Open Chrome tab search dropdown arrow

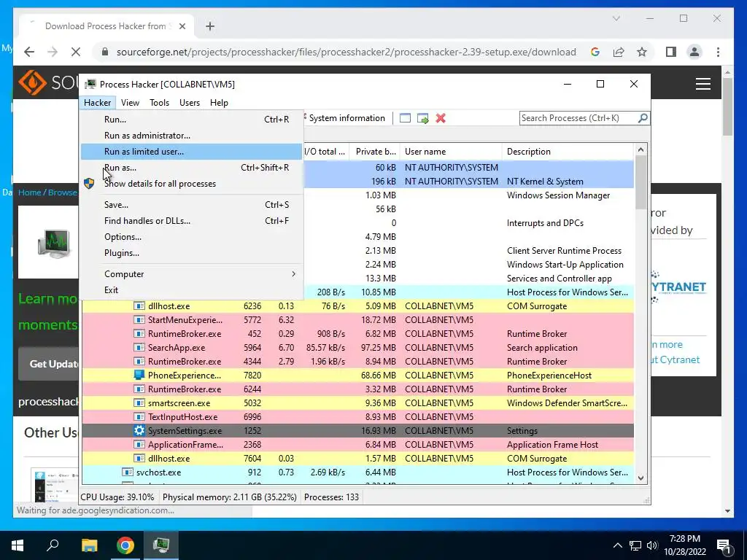(616, 18)
